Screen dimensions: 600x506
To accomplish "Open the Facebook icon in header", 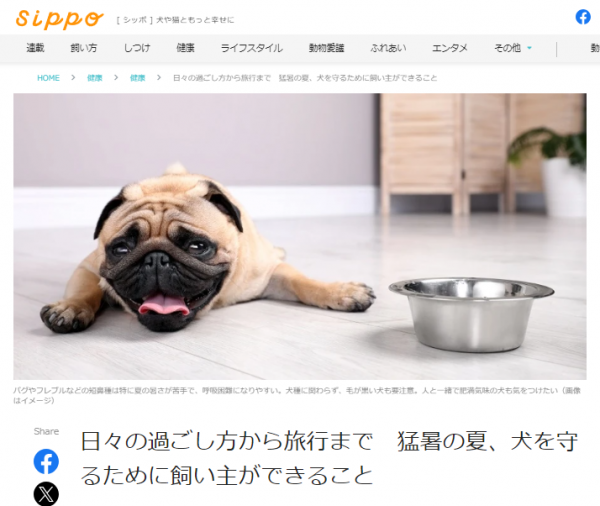I will point(583,17).
